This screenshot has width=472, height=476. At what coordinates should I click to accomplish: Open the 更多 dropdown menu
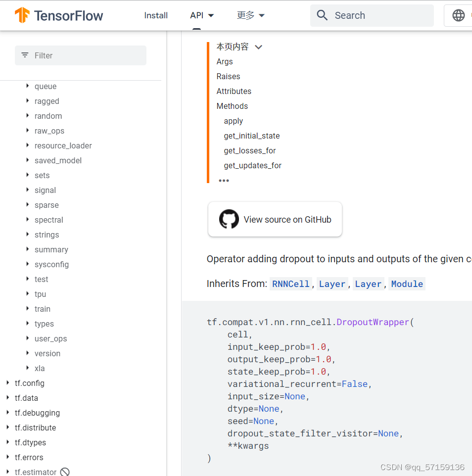pos(250,15)
